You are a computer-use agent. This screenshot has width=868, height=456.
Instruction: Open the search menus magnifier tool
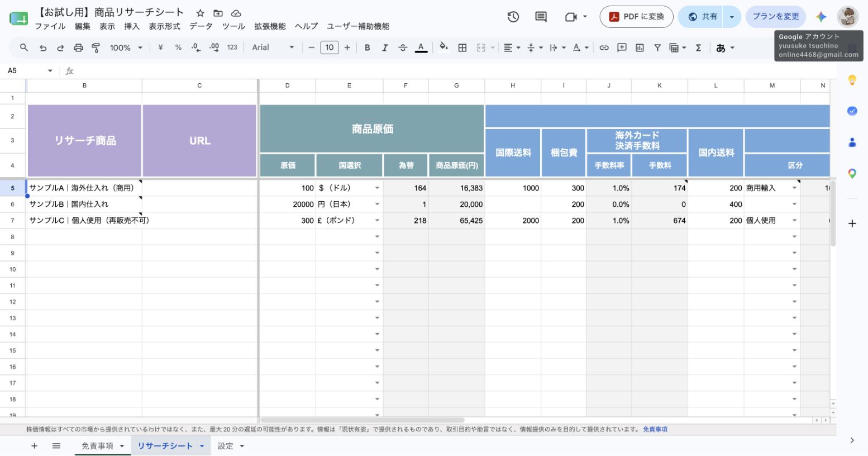point(24,47)
